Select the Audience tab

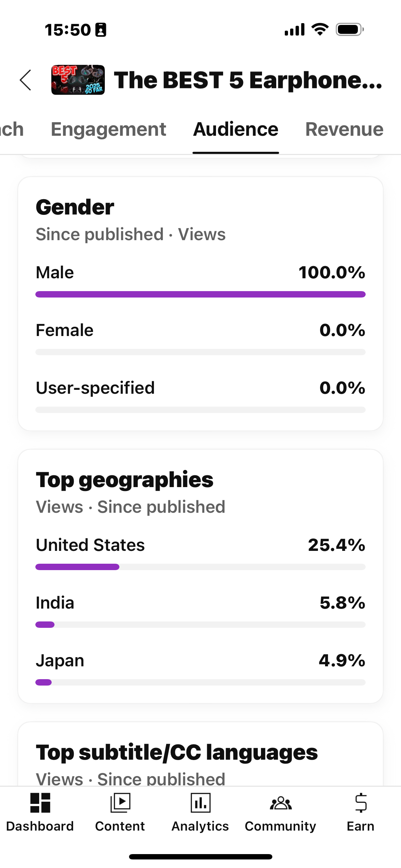[x=236, y=129]
